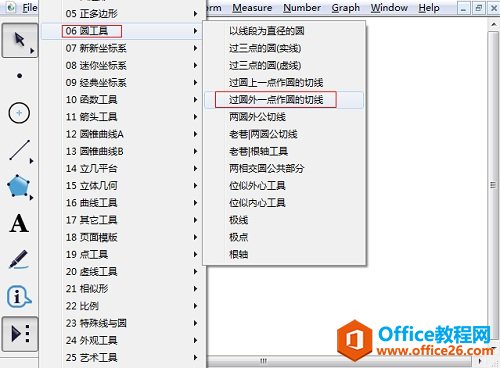Open 15 立体几何 menu entry

coord(121,186)
